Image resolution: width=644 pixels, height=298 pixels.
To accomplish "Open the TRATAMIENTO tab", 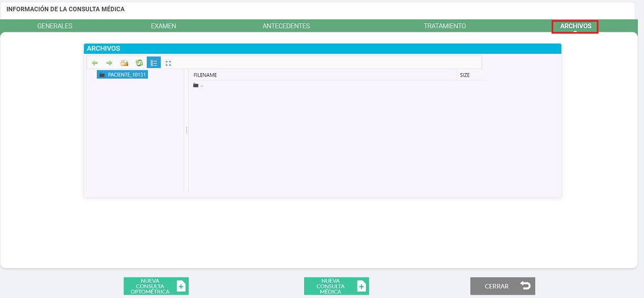I will tap(445, 26).
